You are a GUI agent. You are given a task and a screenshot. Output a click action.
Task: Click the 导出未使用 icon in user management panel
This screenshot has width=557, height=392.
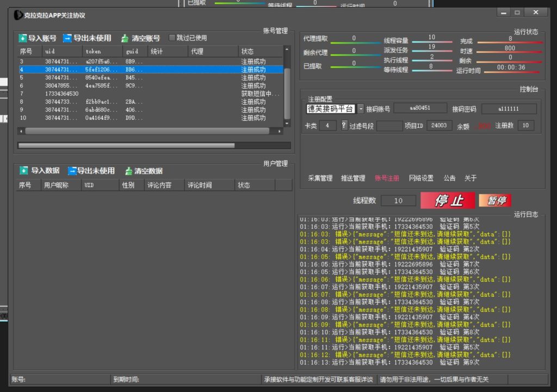[72, 171]
